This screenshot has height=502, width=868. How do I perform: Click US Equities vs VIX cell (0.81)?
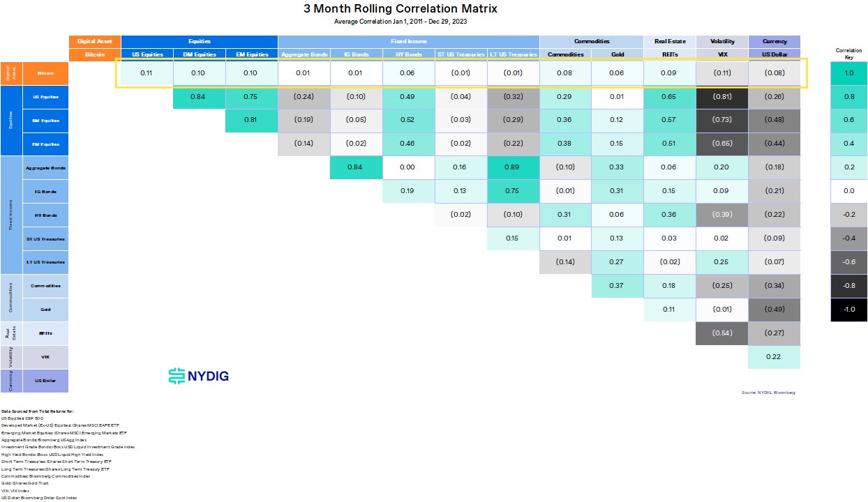coord(722,97)
